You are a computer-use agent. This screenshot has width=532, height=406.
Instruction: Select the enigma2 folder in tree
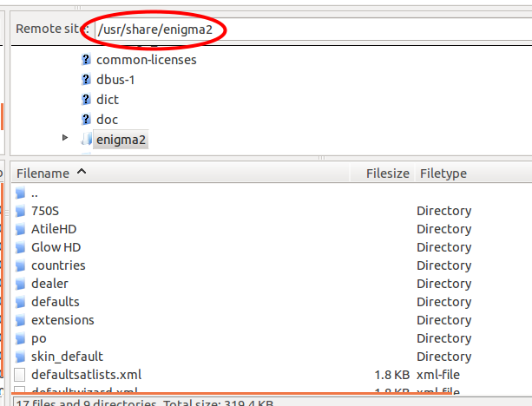[x=121, y=140]
